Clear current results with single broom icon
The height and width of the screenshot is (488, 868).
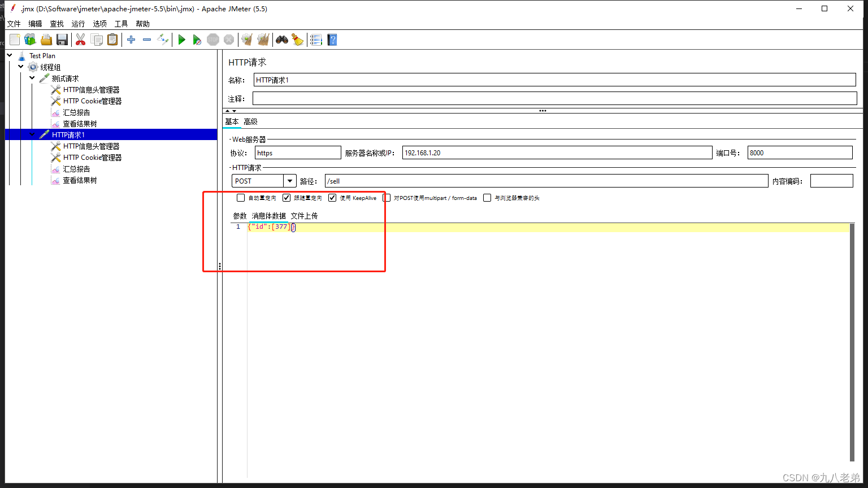[x=247, y=40]
